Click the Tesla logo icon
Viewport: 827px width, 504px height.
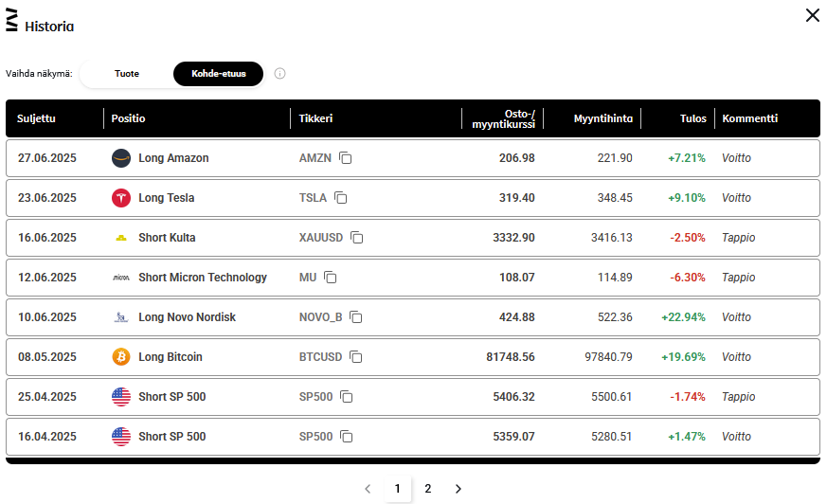[121, 198]
